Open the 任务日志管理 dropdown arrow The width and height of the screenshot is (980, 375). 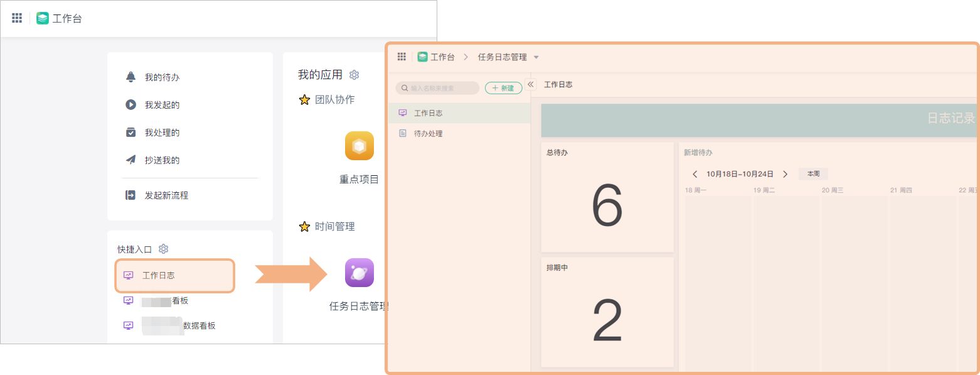point(536,57)
